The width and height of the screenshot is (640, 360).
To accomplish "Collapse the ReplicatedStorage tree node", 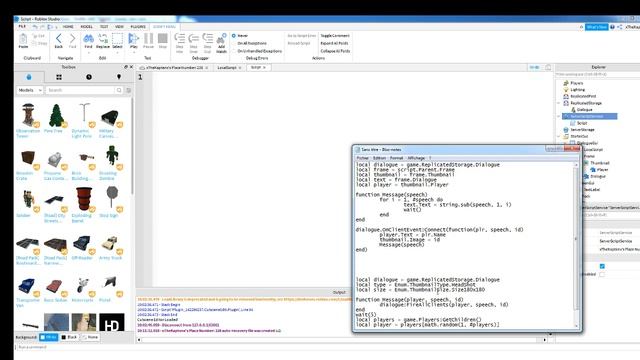I will click(559, 103).
